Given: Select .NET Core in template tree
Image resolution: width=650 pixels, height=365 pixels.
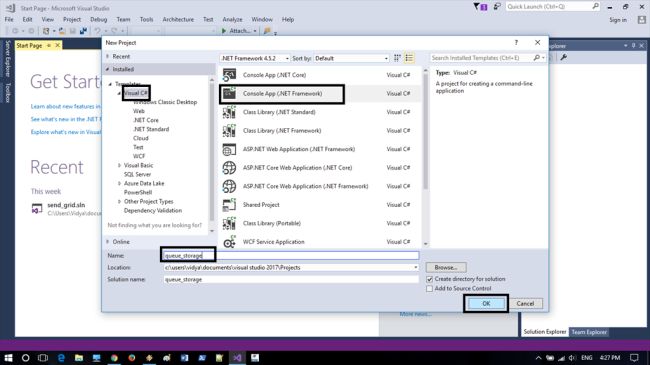Looking at the screenshot, I should coord(146,120).
